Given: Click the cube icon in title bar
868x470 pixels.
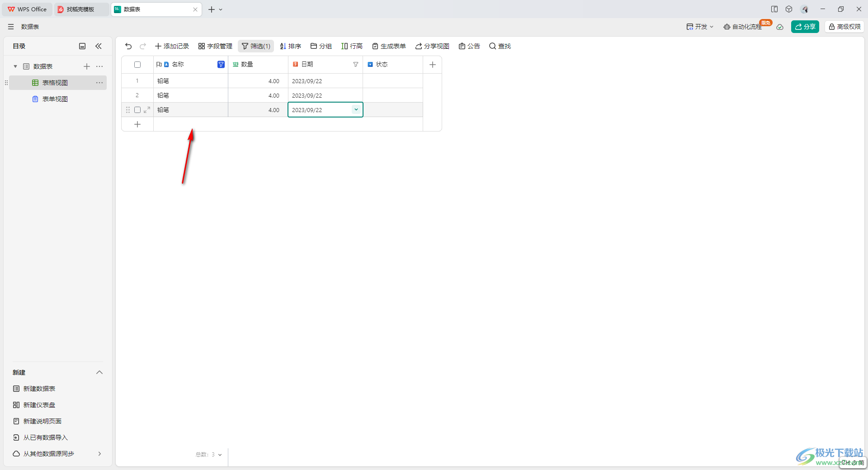Looking at the screenshot, I should (789, 9).
